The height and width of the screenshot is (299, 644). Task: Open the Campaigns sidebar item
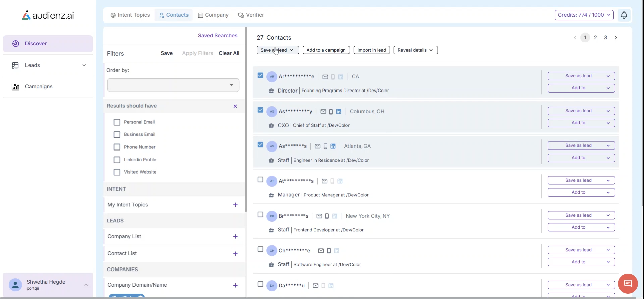coord(39,87)
